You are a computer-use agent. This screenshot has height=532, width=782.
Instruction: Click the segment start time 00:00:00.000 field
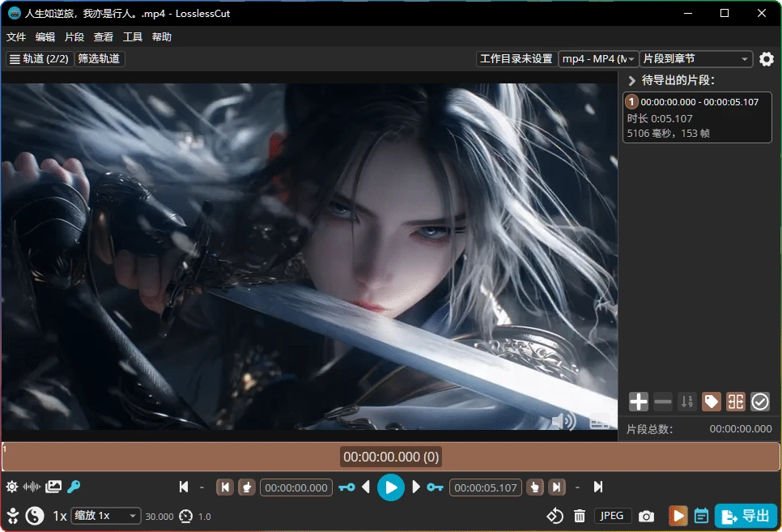point(297,487)
